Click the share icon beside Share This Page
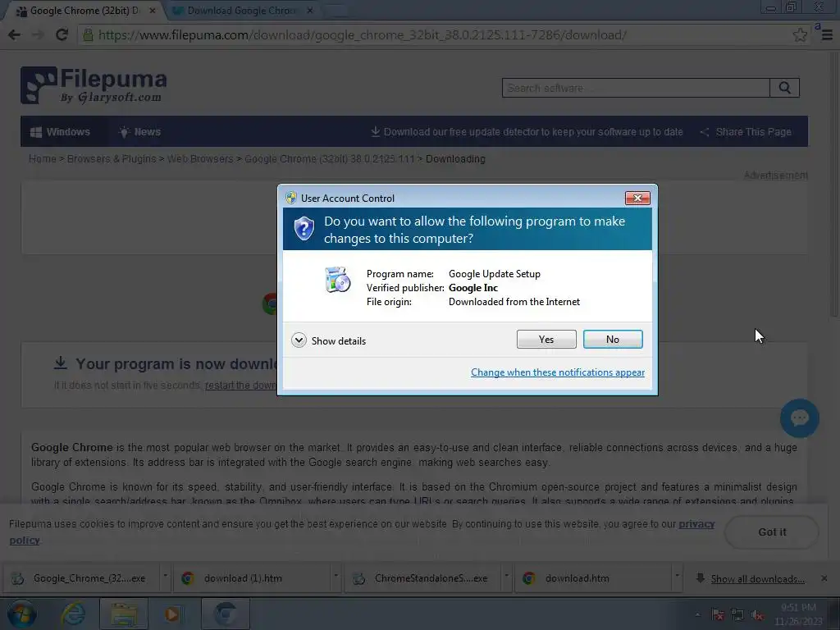 [x=705, y=132]
